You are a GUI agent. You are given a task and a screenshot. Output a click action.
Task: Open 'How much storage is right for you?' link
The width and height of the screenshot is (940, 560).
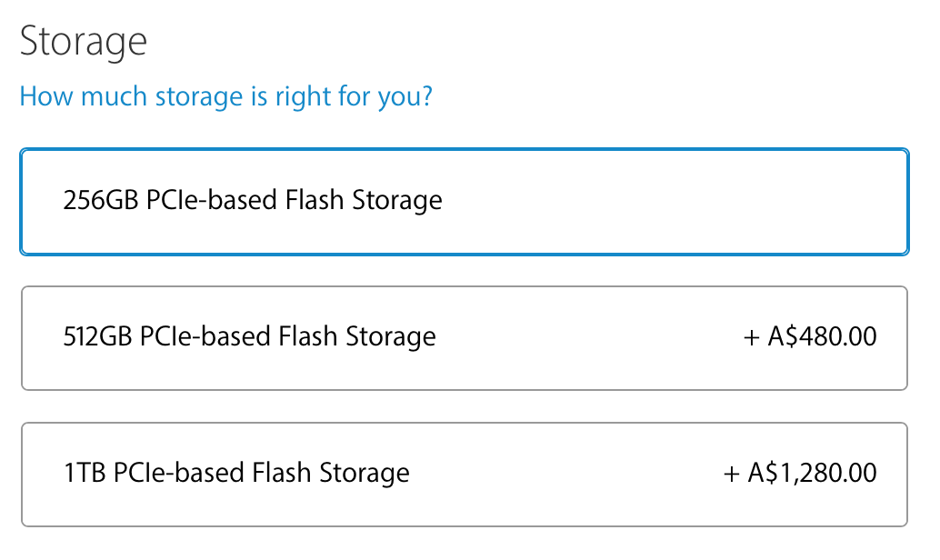225,95
